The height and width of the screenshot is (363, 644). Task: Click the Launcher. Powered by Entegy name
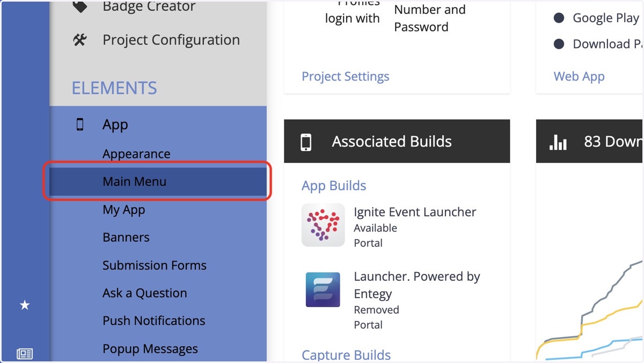coord(417,285)
